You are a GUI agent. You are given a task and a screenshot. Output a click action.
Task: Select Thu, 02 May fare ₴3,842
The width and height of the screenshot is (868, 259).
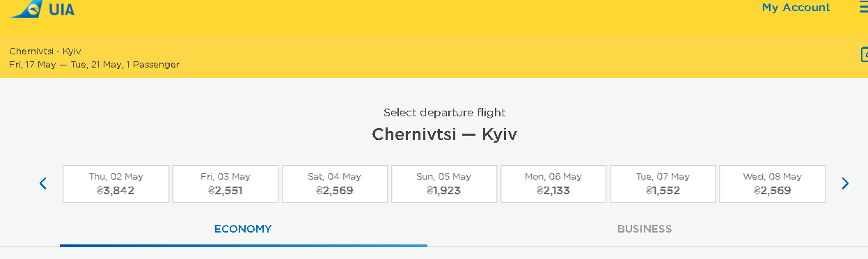[116, 184]
